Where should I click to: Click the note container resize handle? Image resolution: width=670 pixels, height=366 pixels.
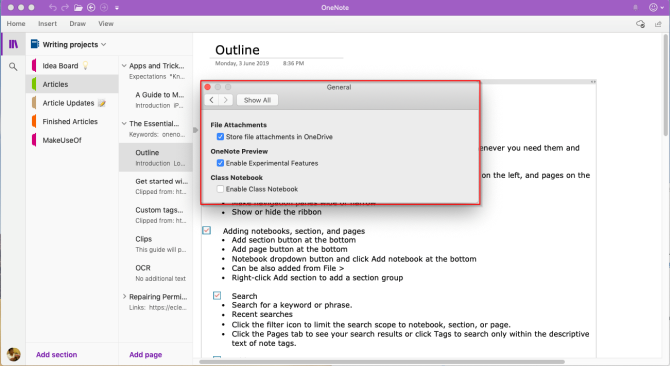(593, 82)
